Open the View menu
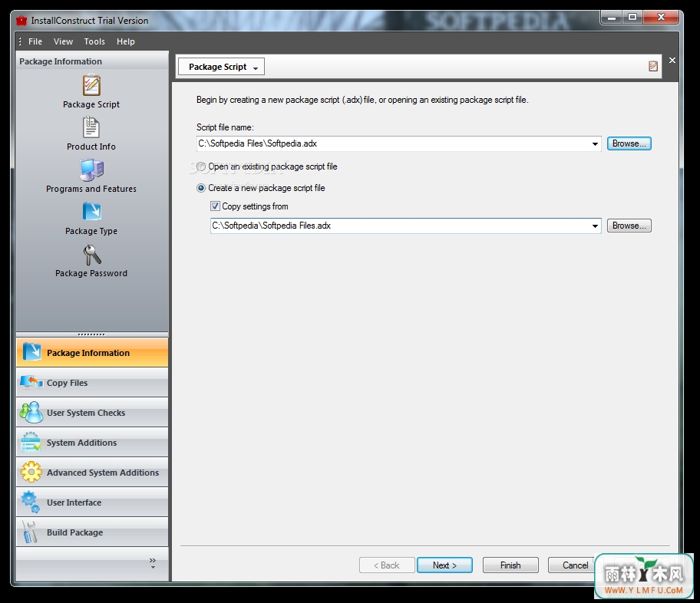The width and height of the screenshot is (700, 603). (x=64, y=41)
